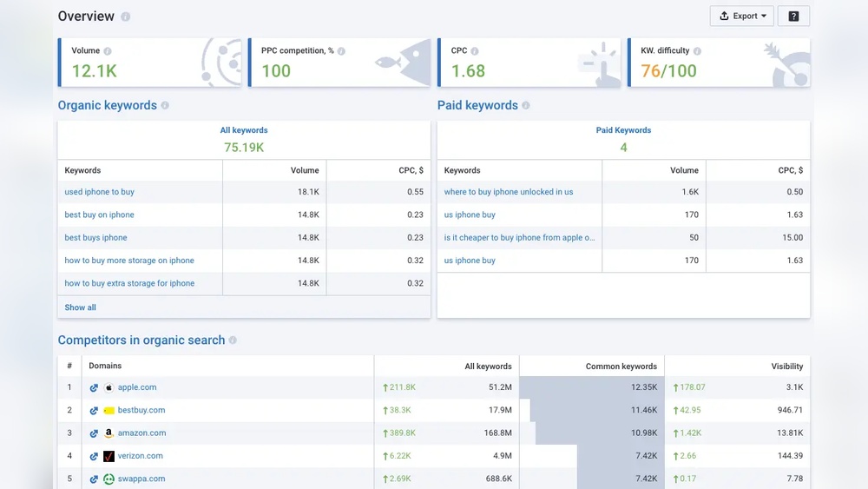Open keyword 'best buy on iphone'
The width and height of the screenshot is (868, 489).
pyautogui.click(x=99, y=215)
